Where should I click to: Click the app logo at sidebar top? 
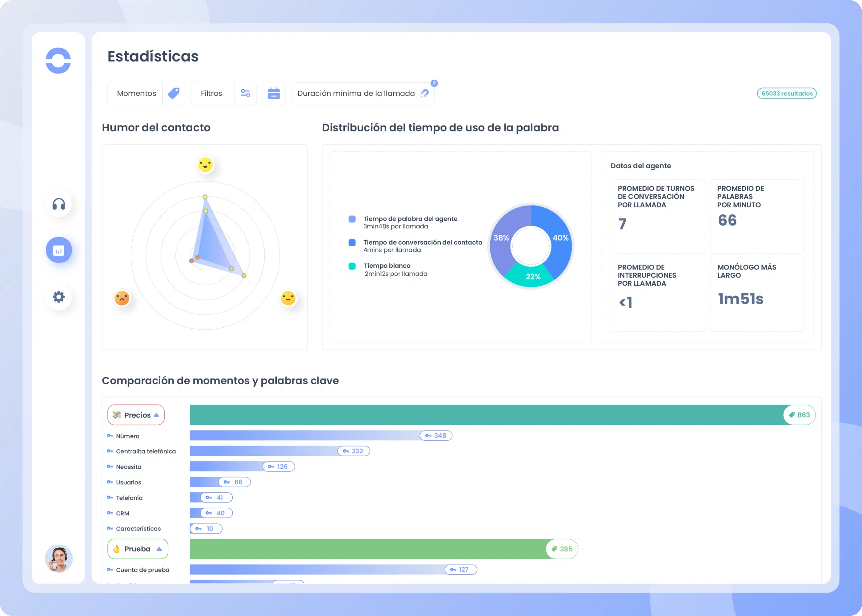[x=58, y=61]
